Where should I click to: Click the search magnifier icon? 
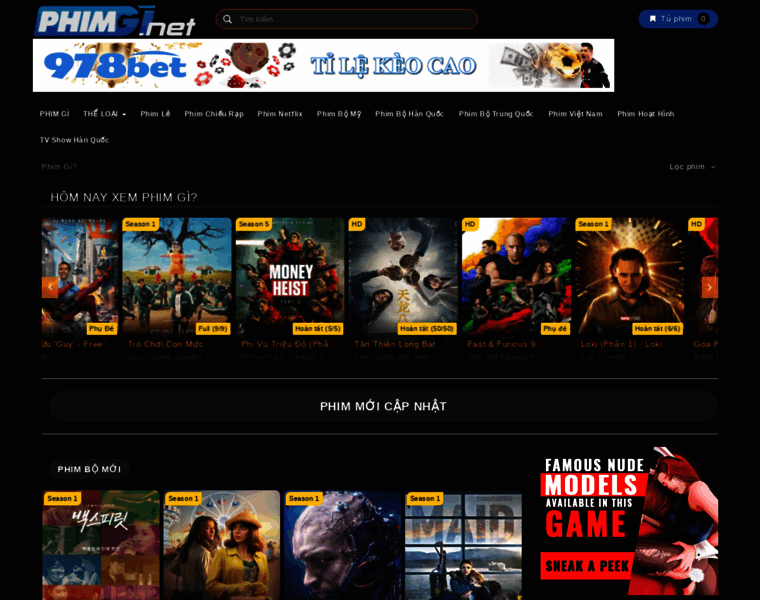tap(227, 19)
